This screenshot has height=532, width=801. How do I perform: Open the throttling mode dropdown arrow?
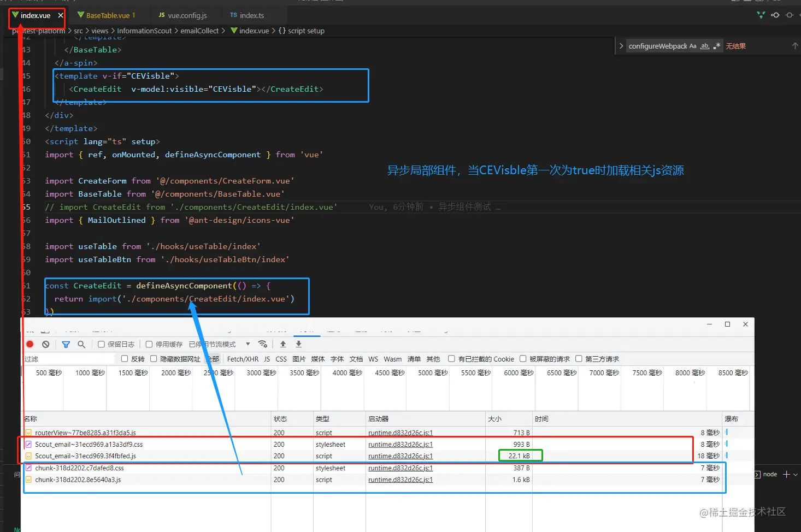pyautogui.click(x=248, y=344)
